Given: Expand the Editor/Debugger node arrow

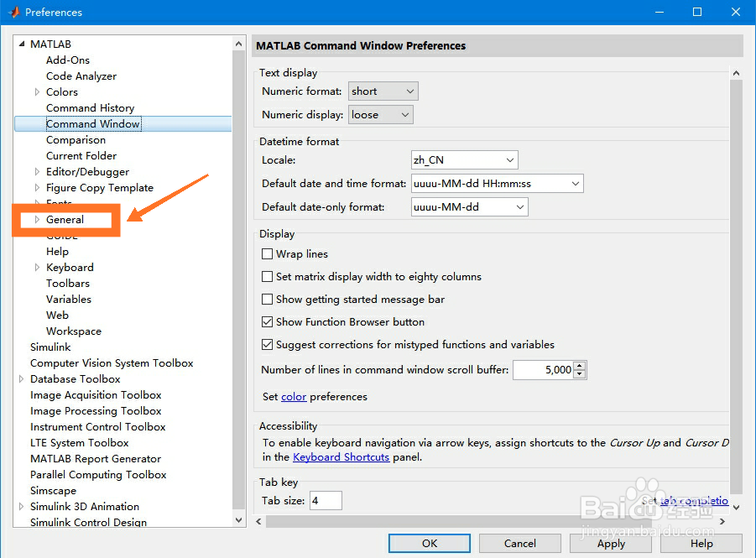Looking at the screenshot, I should (x=37, y=172).
